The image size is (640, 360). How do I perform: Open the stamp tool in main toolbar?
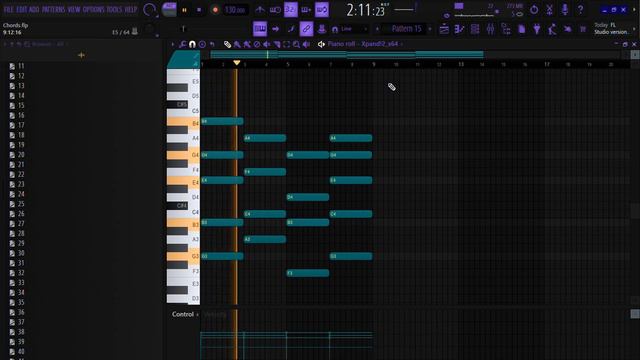coord(322,29)
